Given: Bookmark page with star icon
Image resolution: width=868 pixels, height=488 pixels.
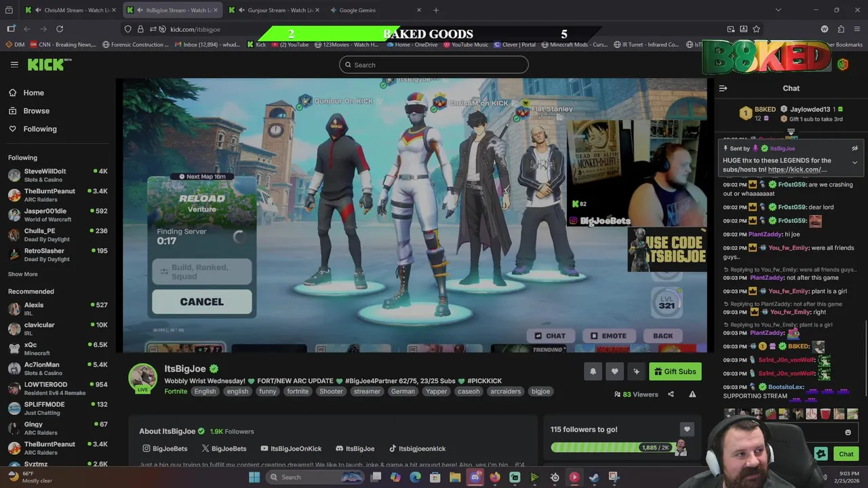Looking at the screenshot, I should tap(756, 29).
